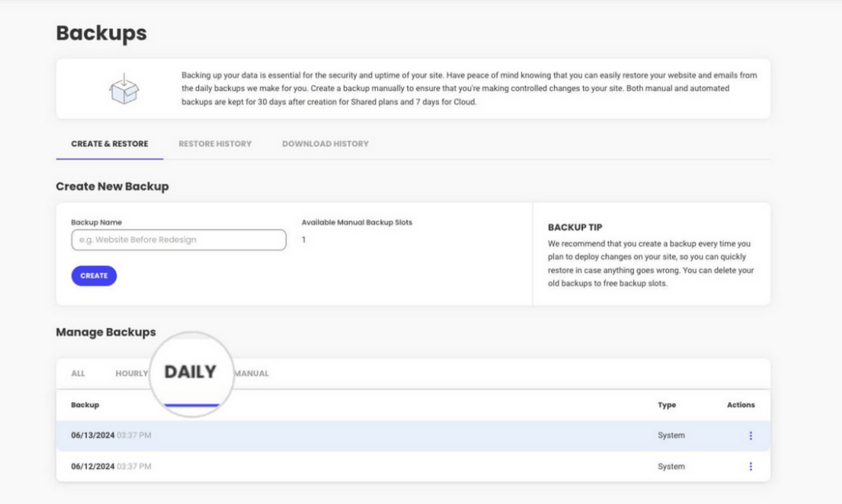Click the Create backup button
The height and width of the screenshot is (504, 842).
pos(94,276)
